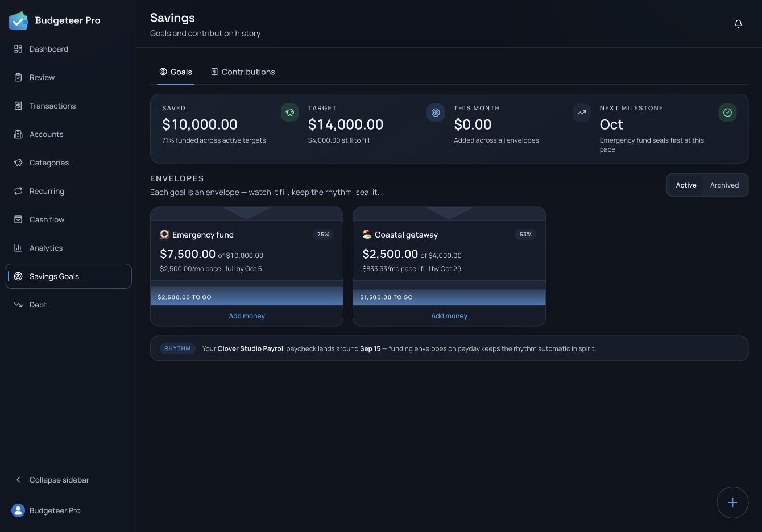Click the user avatar at sidebar bottom
This screenshot has height=532, width=762.
click(19, 510)
